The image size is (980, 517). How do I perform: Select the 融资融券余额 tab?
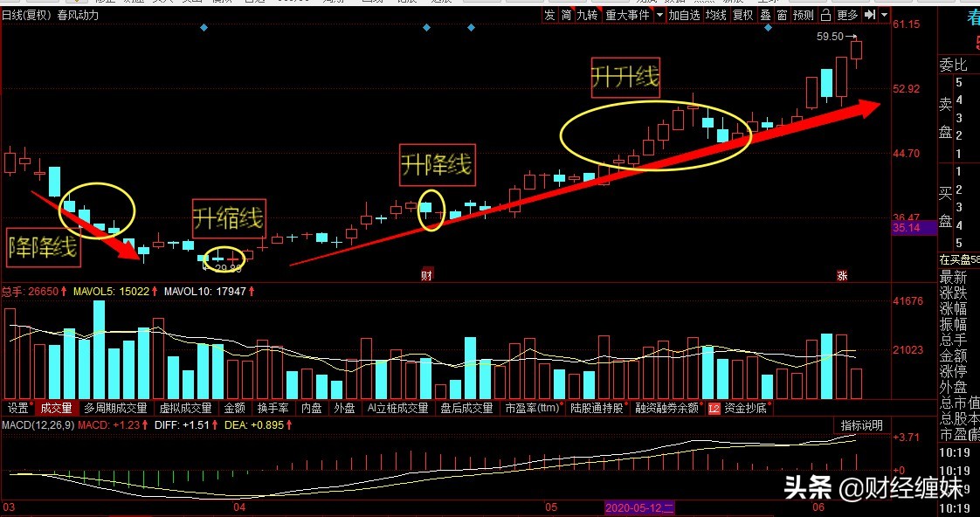point(667,408)
